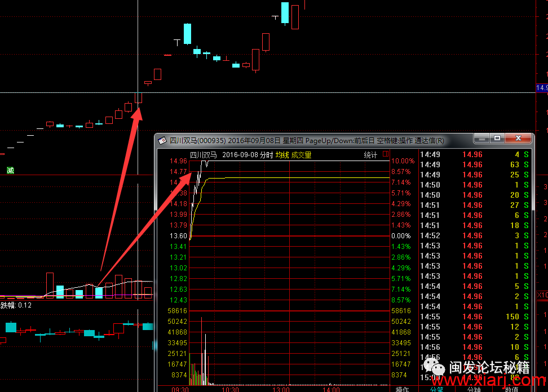Click volume 150 in the 14:55 tick row

[512, 317]
